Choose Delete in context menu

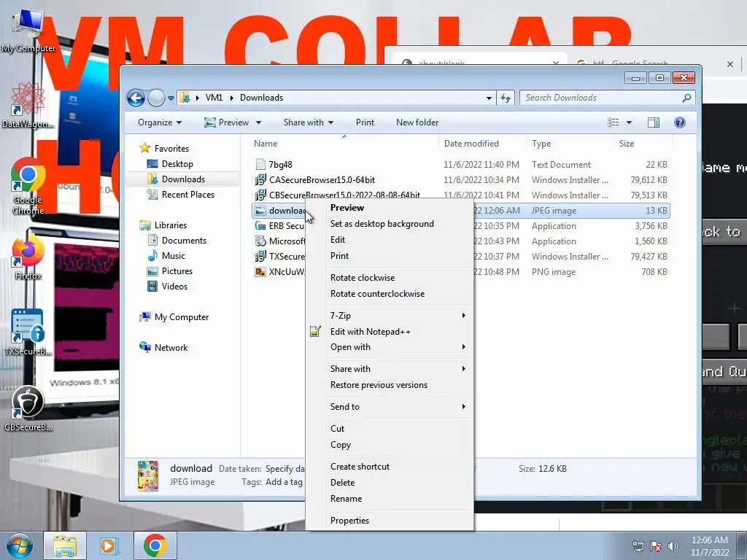tap(343, 483)
